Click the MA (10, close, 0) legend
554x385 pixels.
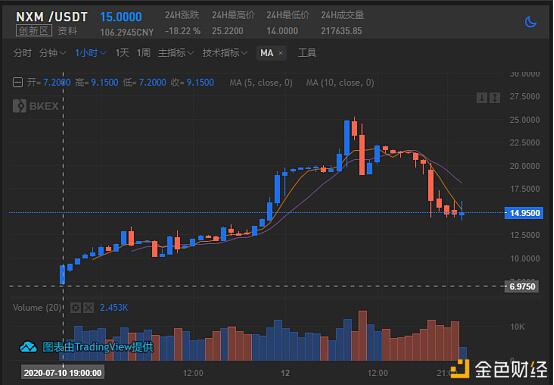[x=340, y=83]
